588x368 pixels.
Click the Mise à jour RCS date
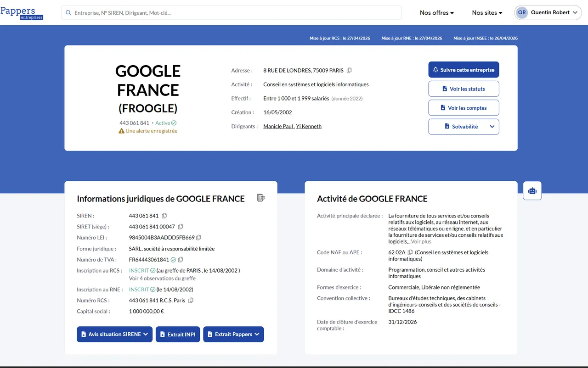tap(340, 38)
